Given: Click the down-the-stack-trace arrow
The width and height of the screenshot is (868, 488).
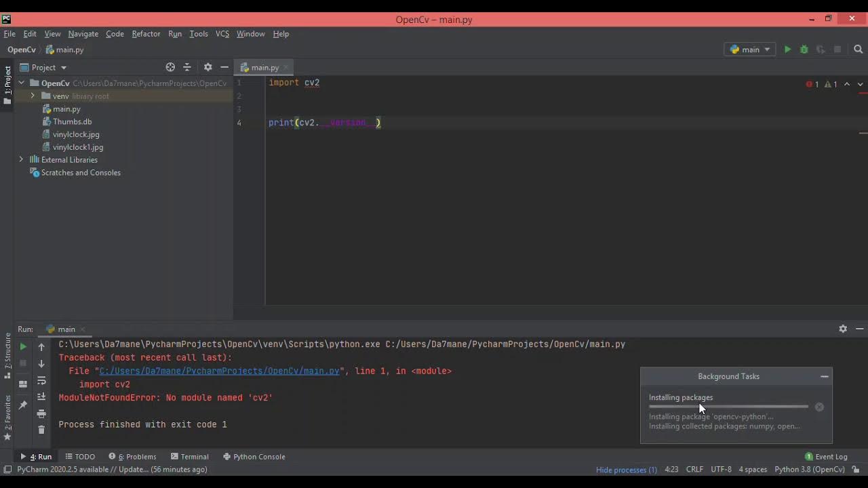Looking at the screenshot, I should pos(41,364).
